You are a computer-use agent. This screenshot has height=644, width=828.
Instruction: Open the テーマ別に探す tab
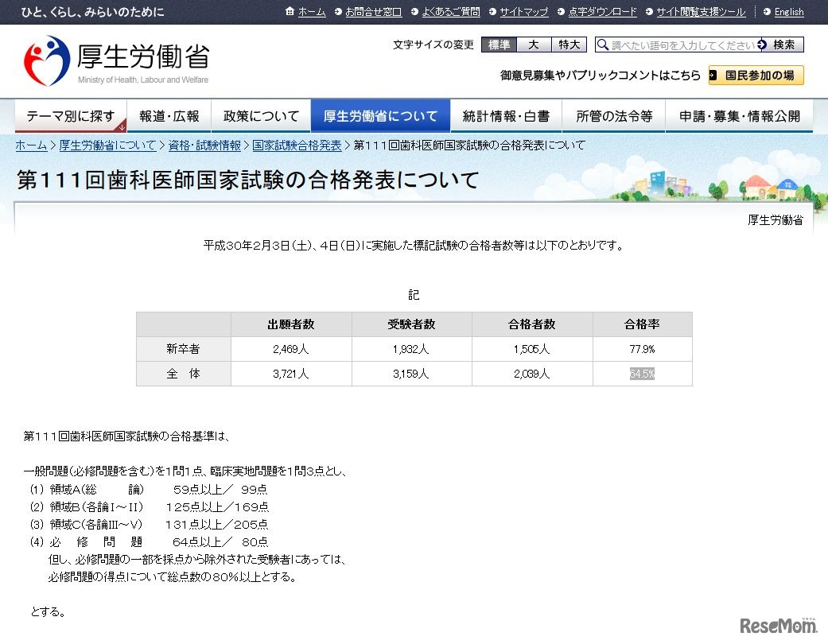pyautogui.click(x=70, y=115)
